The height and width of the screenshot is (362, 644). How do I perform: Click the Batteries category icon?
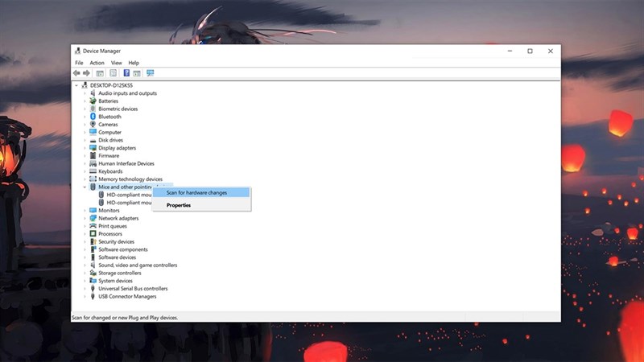pyautogui.click(x=93, y=101)
